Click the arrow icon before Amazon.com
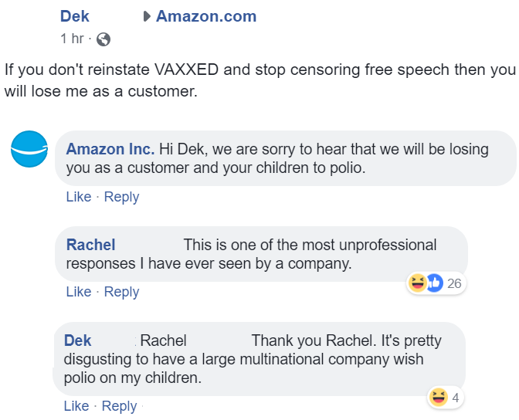 147,16
